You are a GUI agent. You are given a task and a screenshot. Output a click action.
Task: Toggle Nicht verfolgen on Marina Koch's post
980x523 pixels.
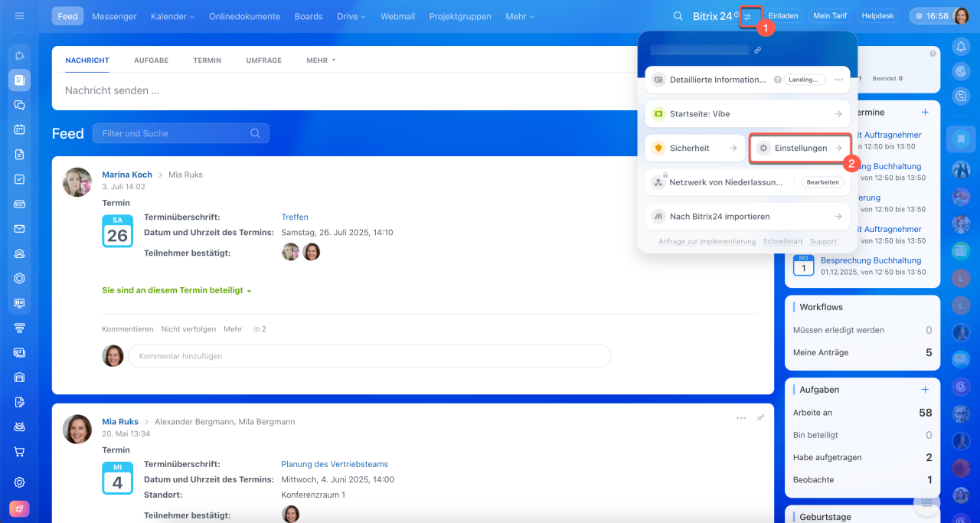click(x=188, y=329)
